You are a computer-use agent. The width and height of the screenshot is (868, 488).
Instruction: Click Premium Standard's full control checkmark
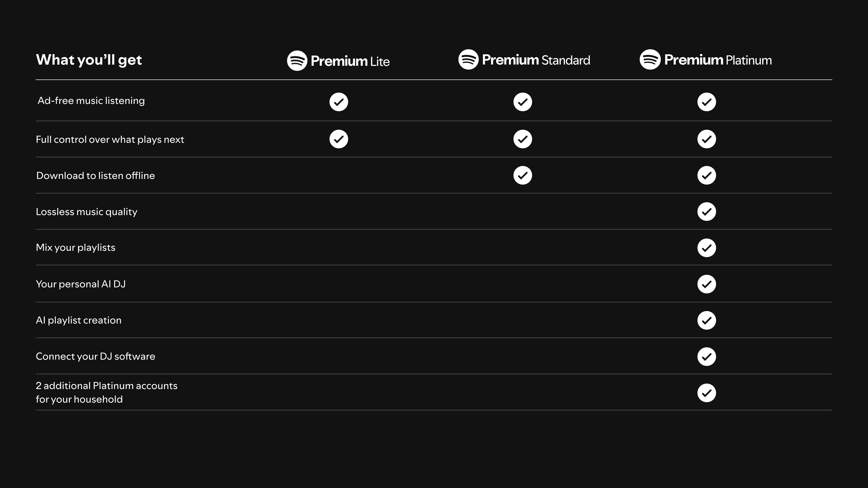tap(523, 139)
